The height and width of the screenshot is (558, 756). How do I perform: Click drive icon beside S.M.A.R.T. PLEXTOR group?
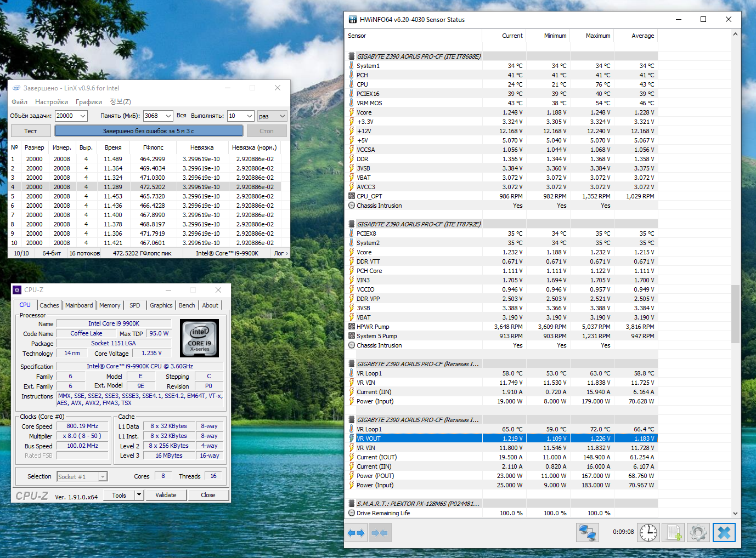(x=352, y=503)
